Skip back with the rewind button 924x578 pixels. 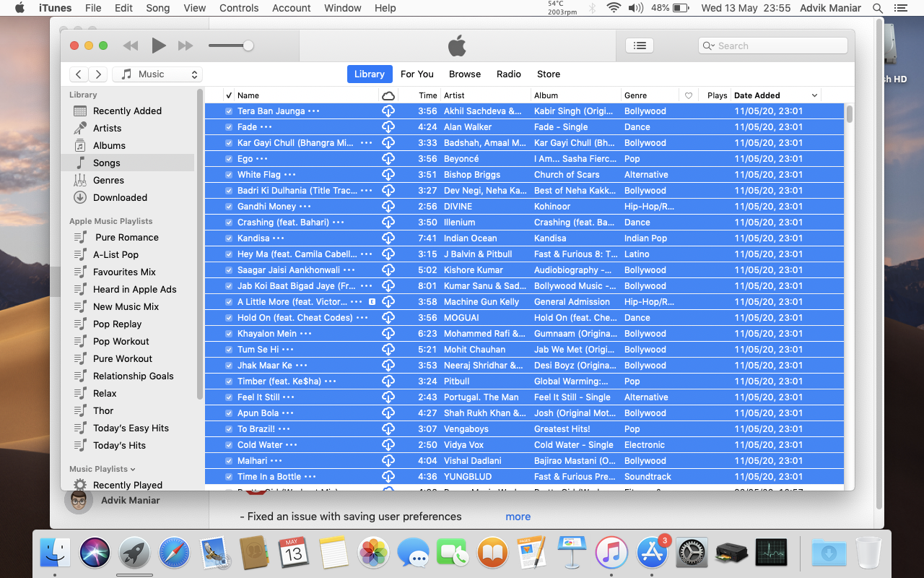click(131, 46)
